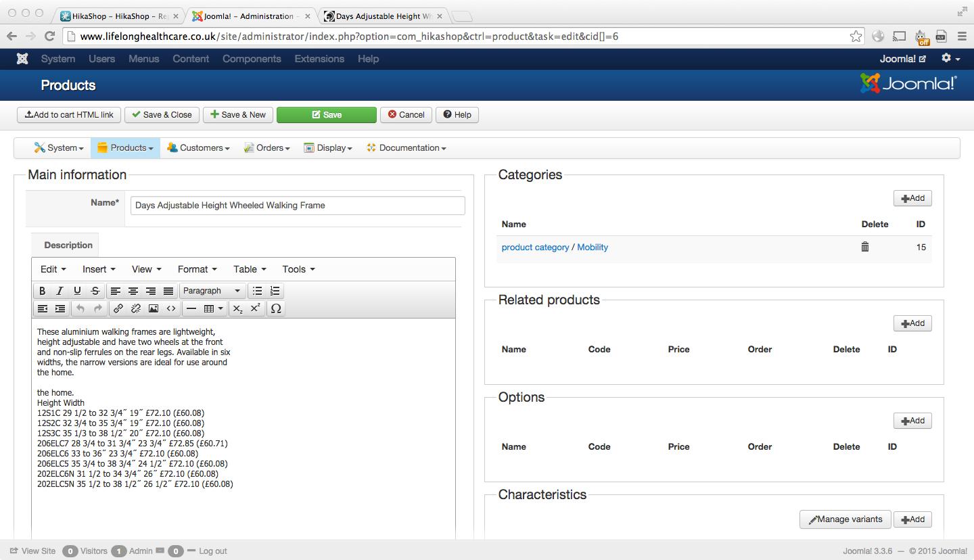Click the Firebug extension icon showing off
The width and height of the screenshot is (974, 560).
click(921, 37)
